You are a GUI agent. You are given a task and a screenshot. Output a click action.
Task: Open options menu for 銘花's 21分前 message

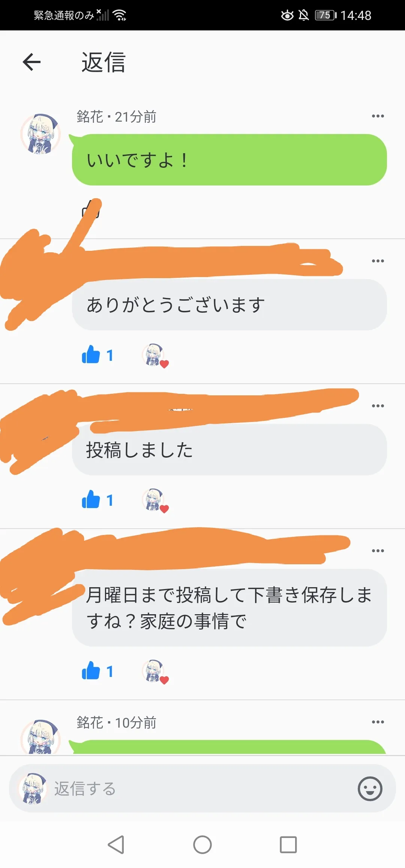pyautogui.click(x=378, y=116)
